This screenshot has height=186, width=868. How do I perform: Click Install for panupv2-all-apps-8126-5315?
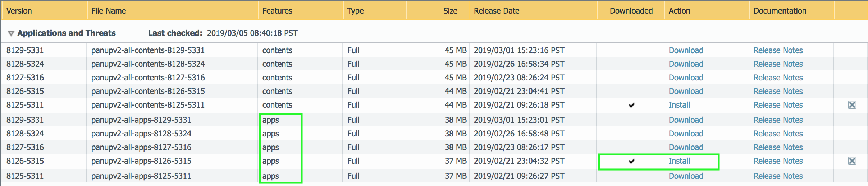coord(679,161)
